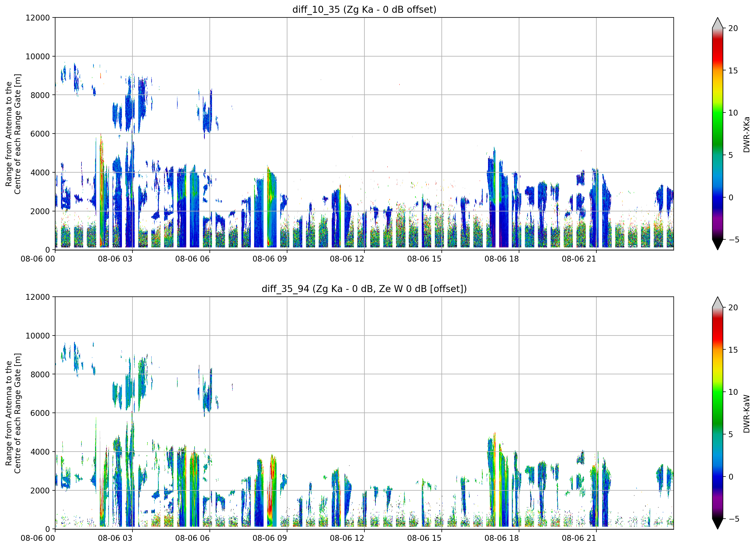Click the '5' tick on the DWR-XKa colorbar

coord(731,155)
